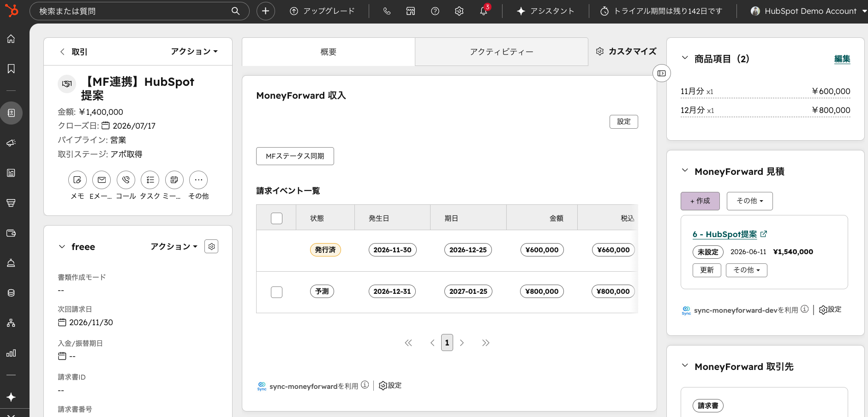The image size is (868, 417).
Task: Click the MoneyForward 収入 設定 button
Action: (x=624, y=122)
